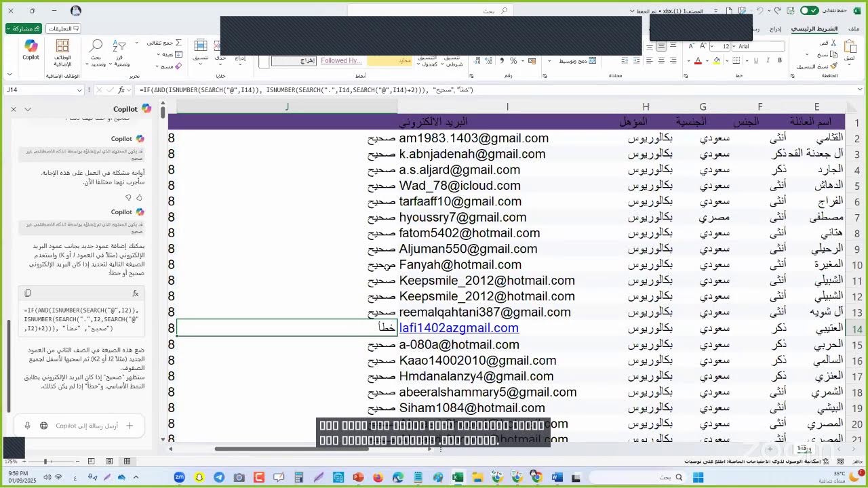Open the Insert (إدراج) tab
The width and height of the screenshot is (868, 488).
click(x=775, y=28)
